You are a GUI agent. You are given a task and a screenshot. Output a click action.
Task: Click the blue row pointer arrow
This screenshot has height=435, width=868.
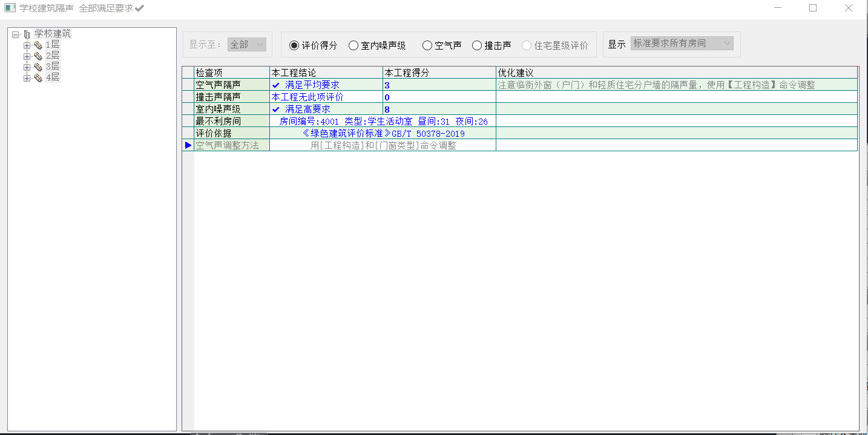(x=188, y=145)
